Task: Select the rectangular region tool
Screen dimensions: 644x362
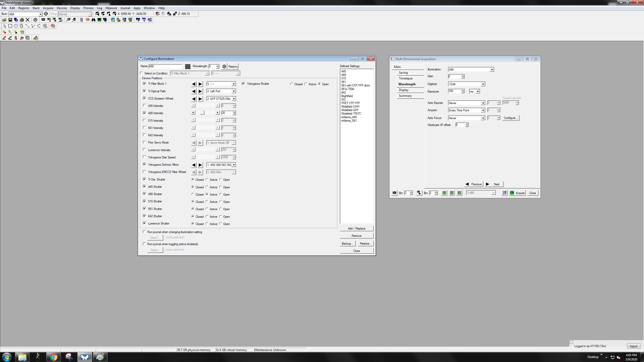Action: [10, 26]
